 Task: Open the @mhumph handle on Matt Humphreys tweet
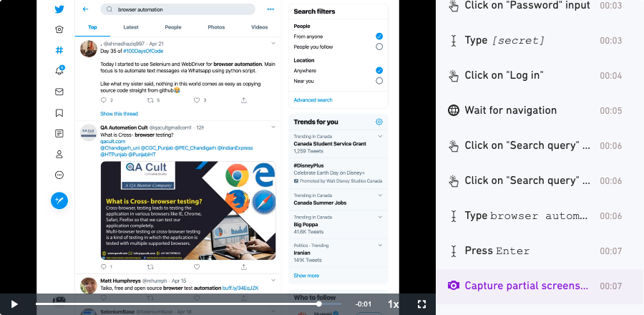click(155, 281)
